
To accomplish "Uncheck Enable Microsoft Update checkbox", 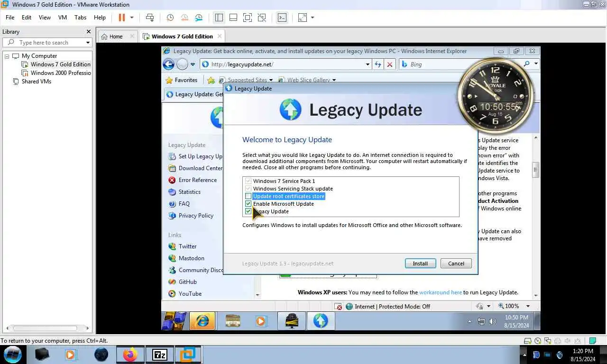I will (x=248, y=204).
